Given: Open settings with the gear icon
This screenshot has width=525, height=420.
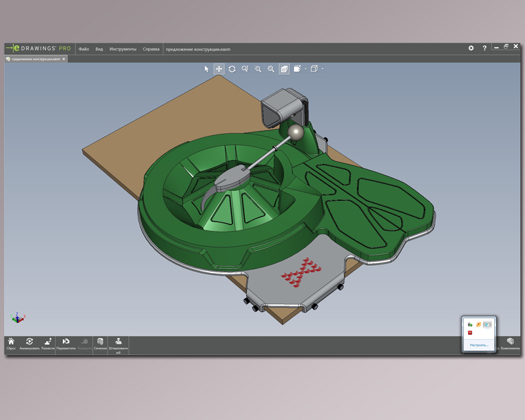Looking at the screenshot, I should click(471, 48).
